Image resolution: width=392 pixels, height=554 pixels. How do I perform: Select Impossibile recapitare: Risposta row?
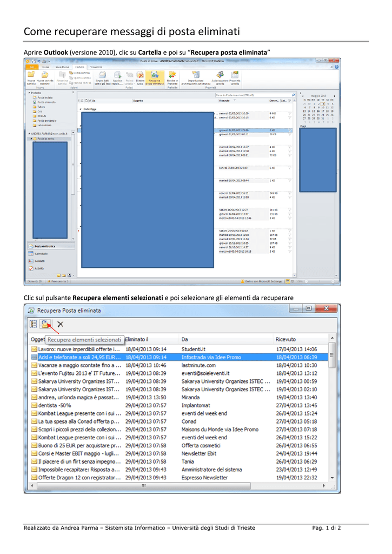[x=179, y=470]
